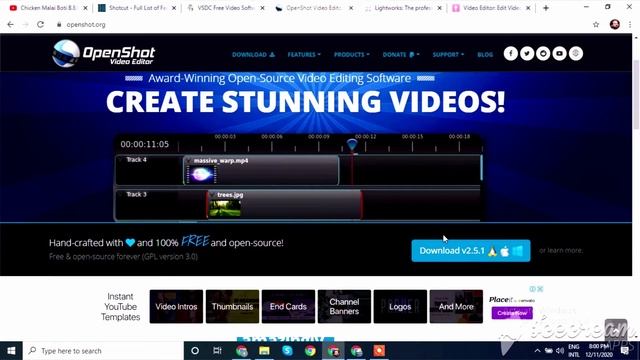Open End Cards ad tile
Screen dimensions: 640x360
pos(288,307)
